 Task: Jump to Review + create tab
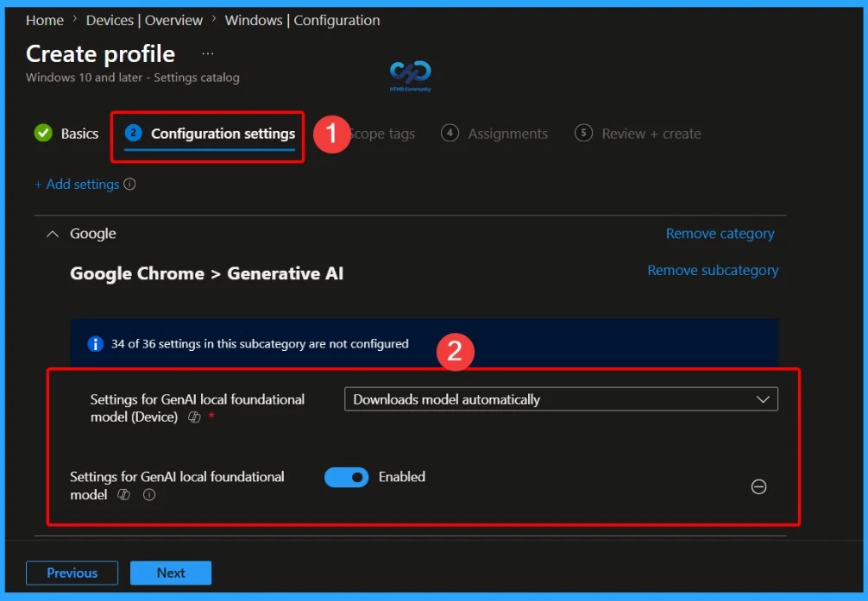coord(638,134)
